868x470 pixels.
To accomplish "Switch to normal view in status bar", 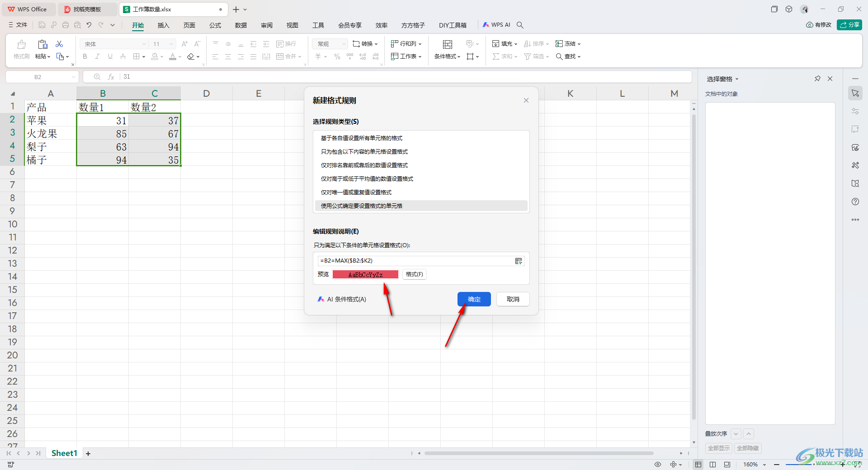I will 698,464.
